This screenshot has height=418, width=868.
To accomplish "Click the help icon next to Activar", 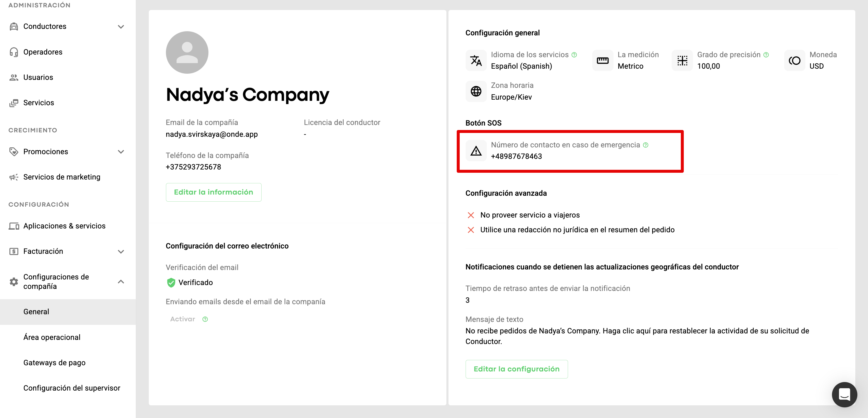I will pos(205,319).
